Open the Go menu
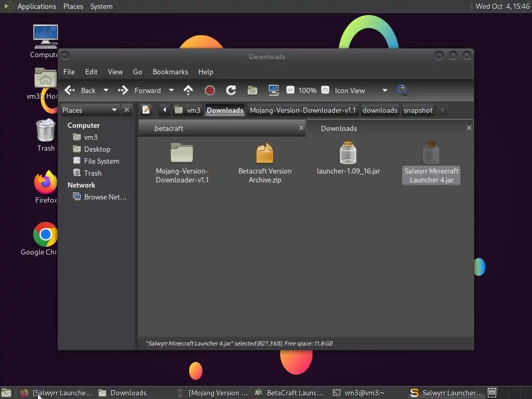532x399 pixels. coord(137,72)
